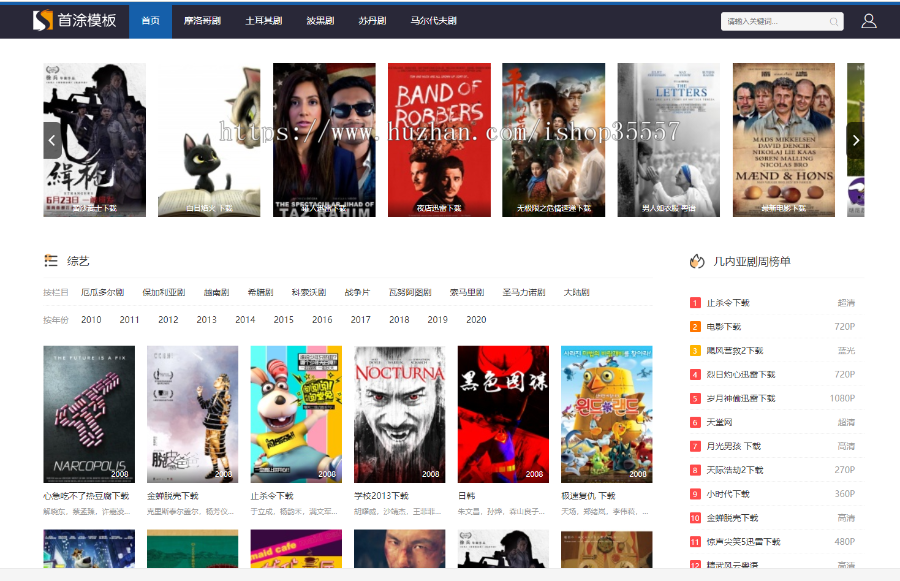Open the 马尔代夫剧 nav item

coord(433,21)
